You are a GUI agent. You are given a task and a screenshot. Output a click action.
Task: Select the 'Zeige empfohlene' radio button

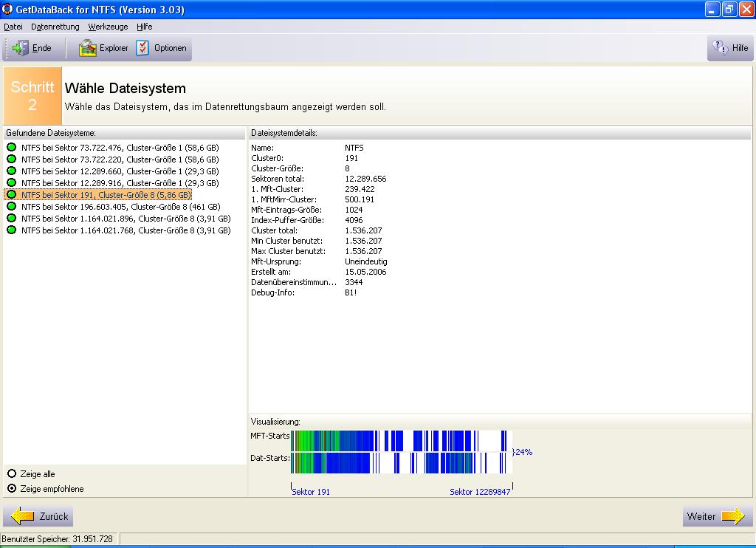click(12, 489)
